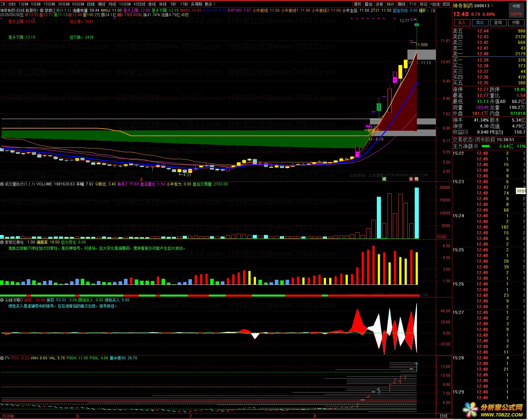The height and width of the screenshot is (420, 528).
Task: Expand the 成交量执行 volume indicator menu
Action: click(x=2, y=184)
